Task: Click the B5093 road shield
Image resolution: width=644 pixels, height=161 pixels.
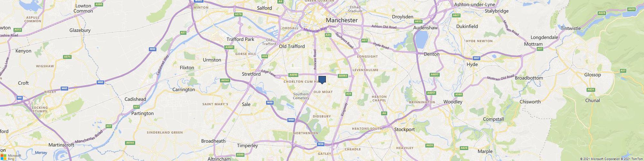Action: coord(343,76)
